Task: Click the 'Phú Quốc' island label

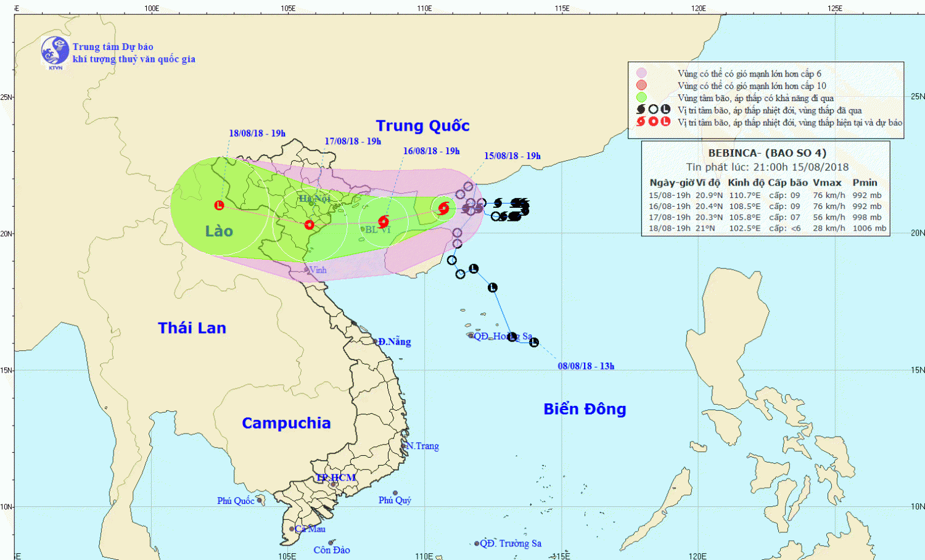Action: pyautogui.click(x=236, y=501)
